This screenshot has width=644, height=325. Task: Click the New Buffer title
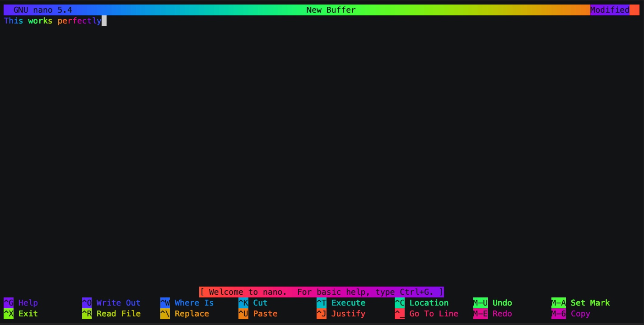point(331,10)
